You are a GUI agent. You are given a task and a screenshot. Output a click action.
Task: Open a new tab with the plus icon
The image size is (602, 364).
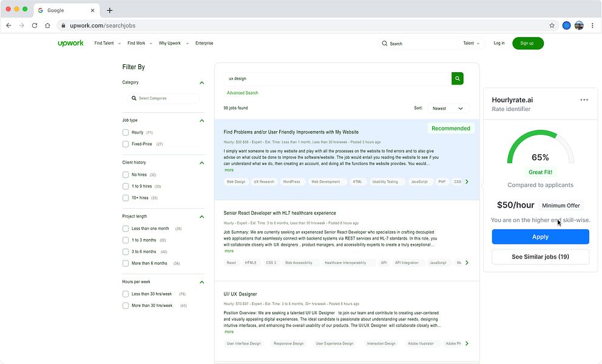[109, 10]
